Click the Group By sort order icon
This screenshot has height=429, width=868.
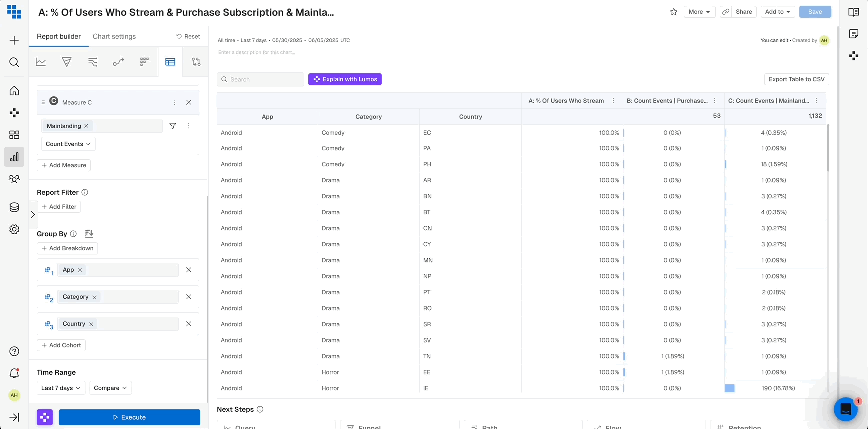(89, 233)
